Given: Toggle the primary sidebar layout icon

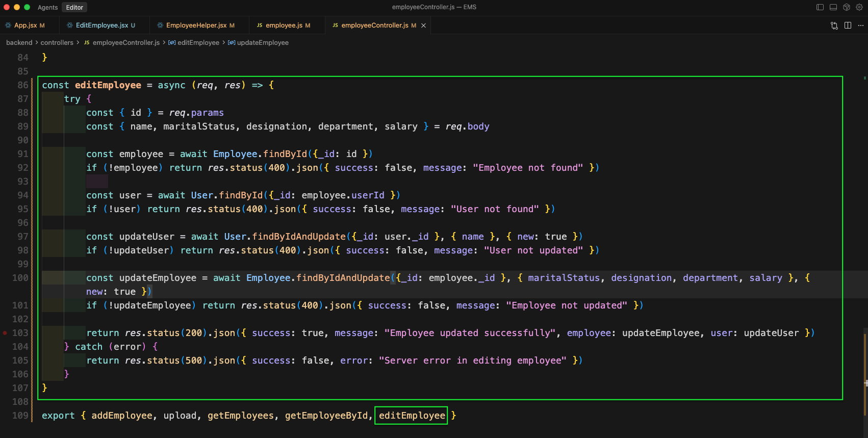Looking at the screenshot, I should pyautogui.click(x=820, y=7).
